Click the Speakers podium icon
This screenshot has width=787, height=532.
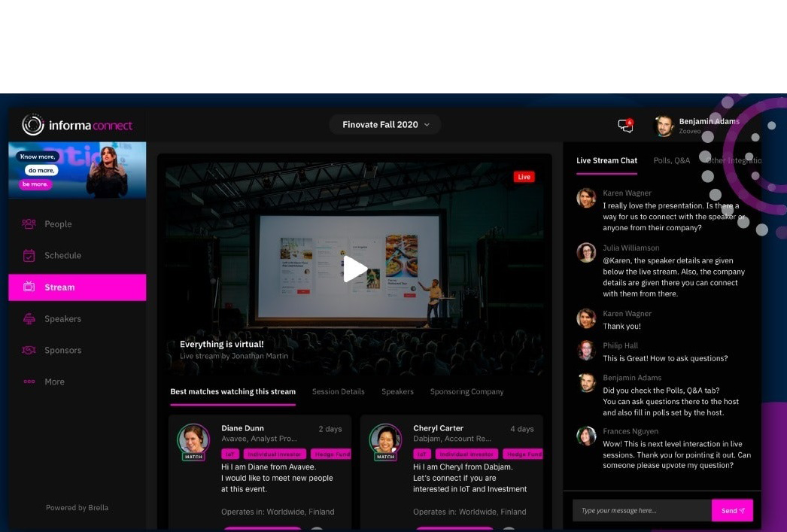point(29,319)
